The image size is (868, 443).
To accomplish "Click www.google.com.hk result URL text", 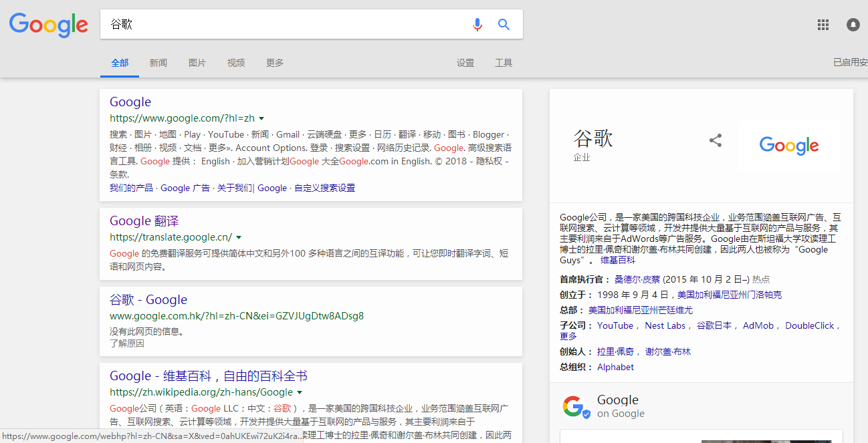I will click(x=237, y=316).
